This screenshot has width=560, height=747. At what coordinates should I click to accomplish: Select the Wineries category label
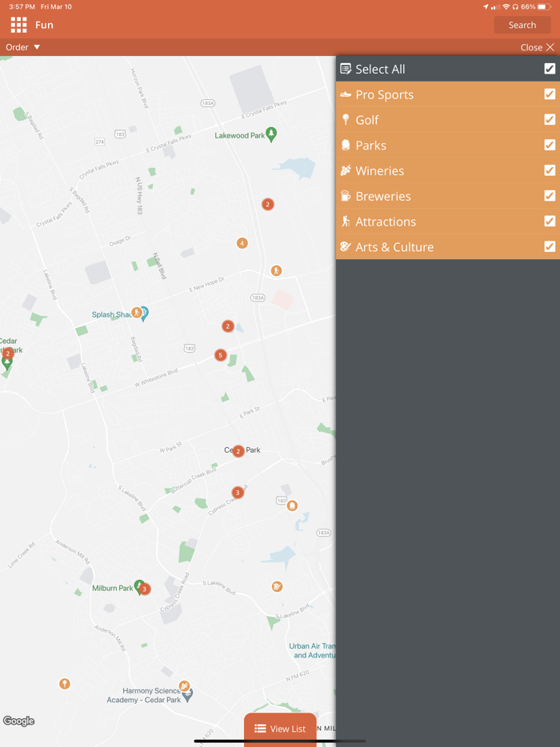pyautogui.click(x=379, y=170)
